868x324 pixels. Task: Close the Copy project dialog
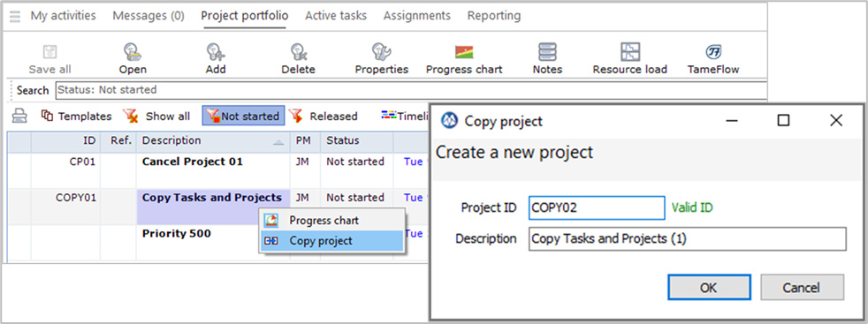836,121
